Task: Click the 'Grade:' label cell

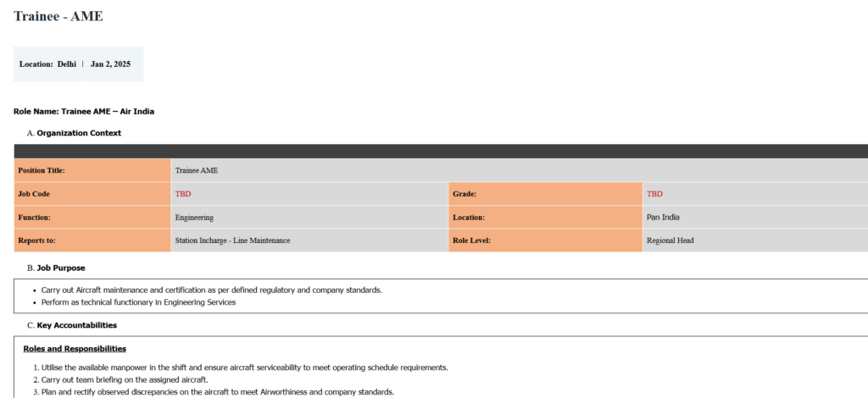Action: coord(545,194)
